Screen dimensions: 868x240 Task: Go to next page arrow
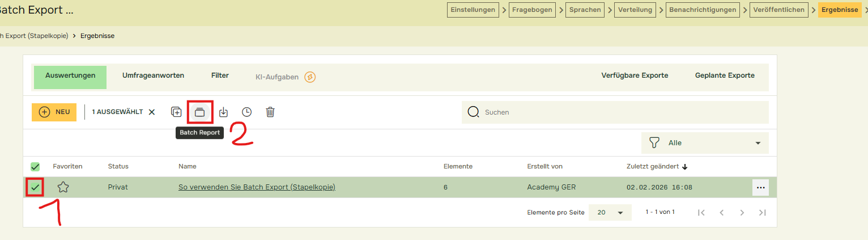pos(742,212)
